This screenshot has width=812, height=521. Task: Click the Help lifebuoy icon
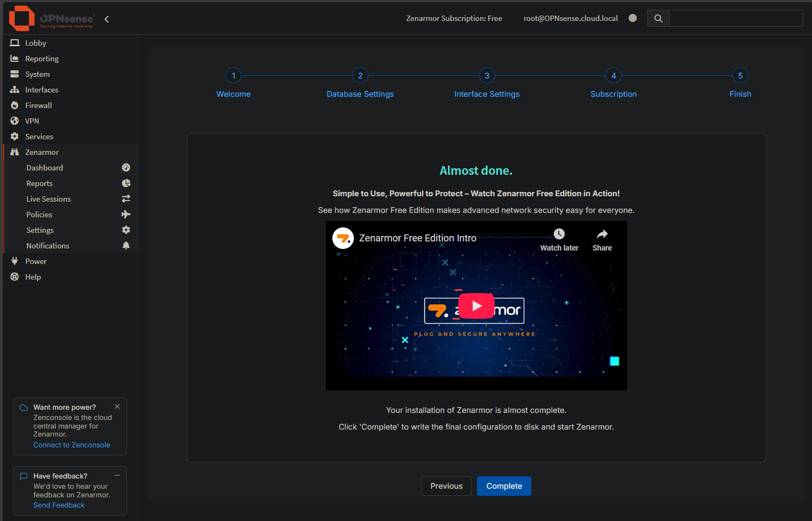coord(15,276)
